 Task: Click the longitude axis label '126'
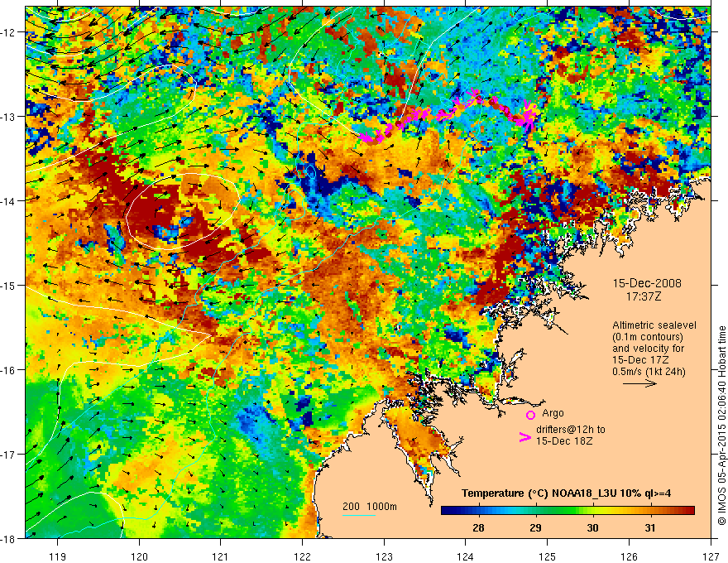pos(629,556)
